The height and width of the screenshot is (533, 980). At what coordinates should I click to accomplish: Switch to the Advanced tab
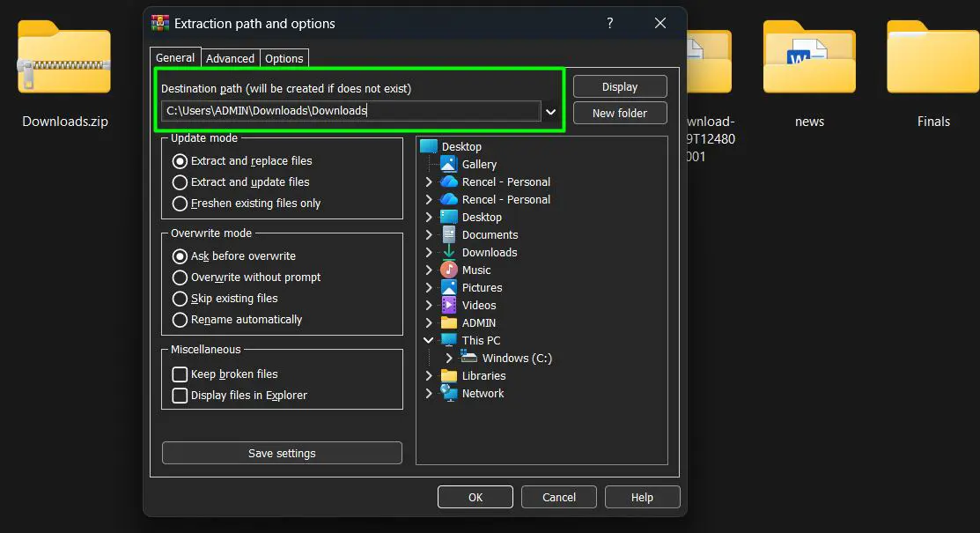click(x=229, y=58)
